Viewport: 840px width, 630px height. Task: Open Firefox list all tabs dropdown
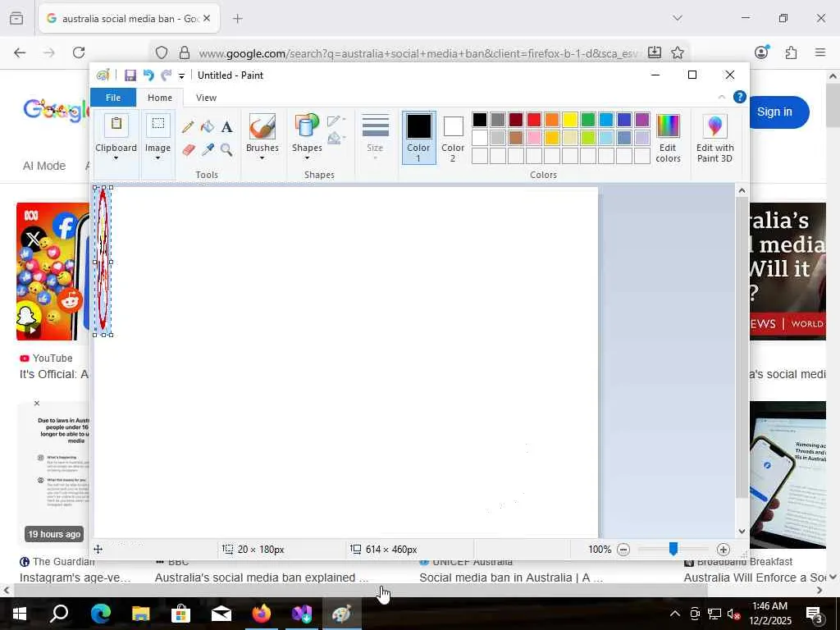(x=677, y=18)
